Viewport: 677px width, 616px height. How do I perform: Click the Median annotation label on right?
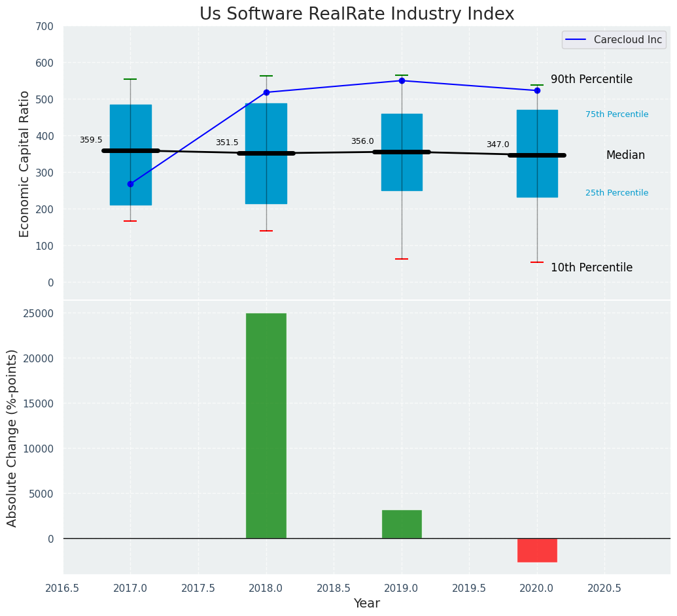[625, 155]
